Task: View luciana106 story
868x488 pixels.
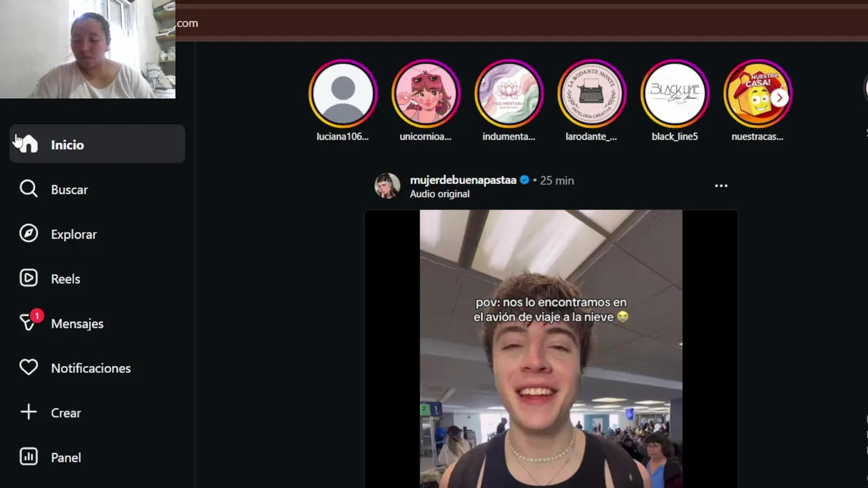Action: coord(342,94)
